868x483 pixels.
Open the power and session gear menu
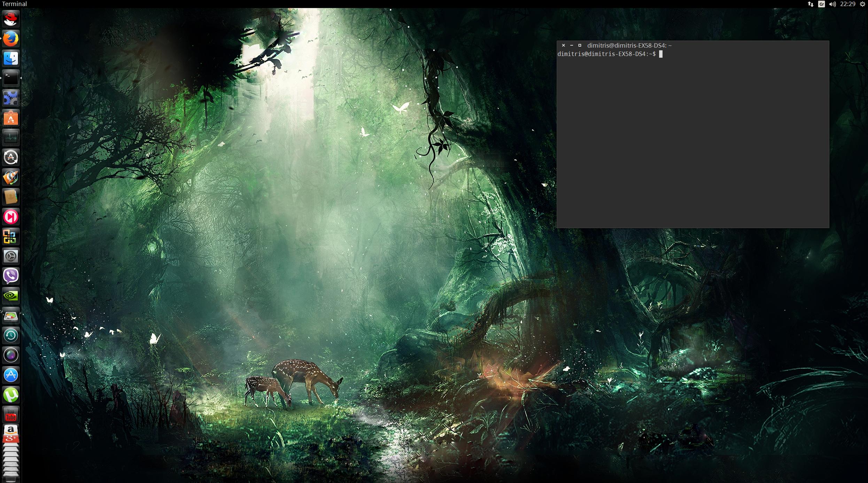point(862,4)
